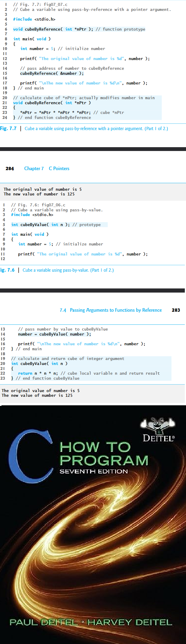Click the 'Chapter 7' header text

coord(34,169)
